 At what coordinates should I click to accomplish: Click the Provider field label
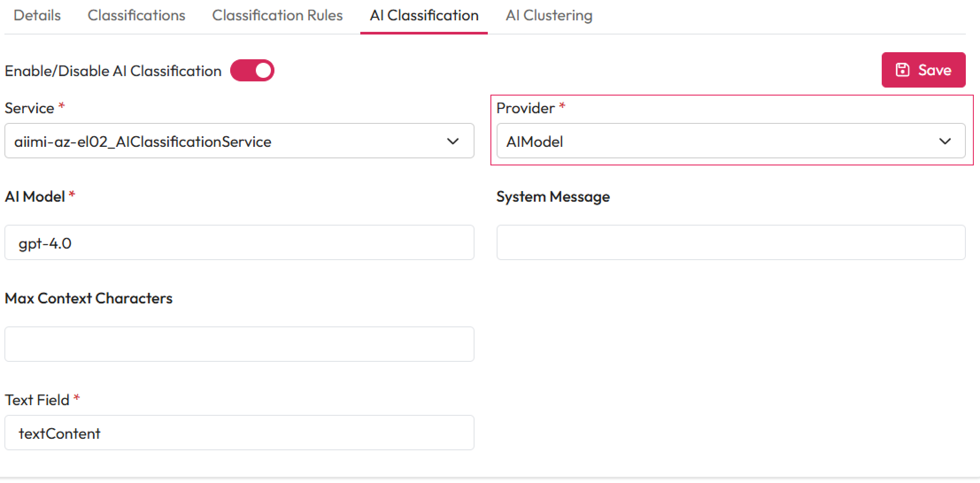525,108
